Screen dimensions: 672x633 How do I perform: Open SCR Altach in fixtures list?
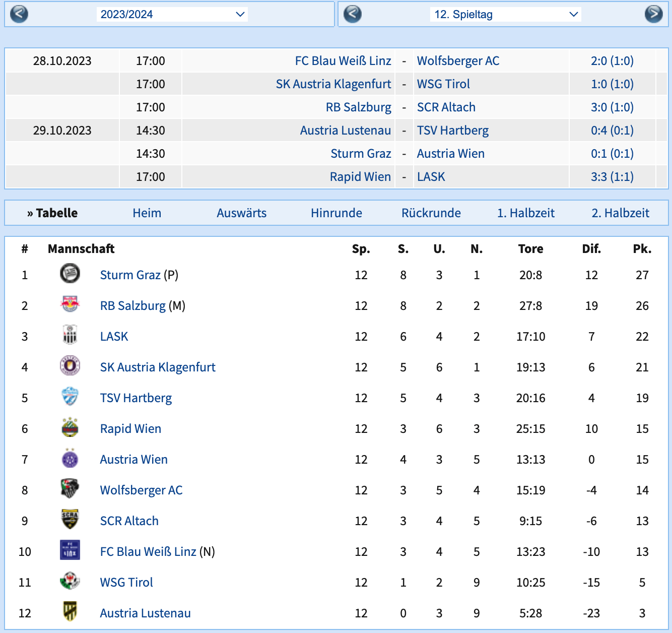pyautogui.click(x=446, y=107)
